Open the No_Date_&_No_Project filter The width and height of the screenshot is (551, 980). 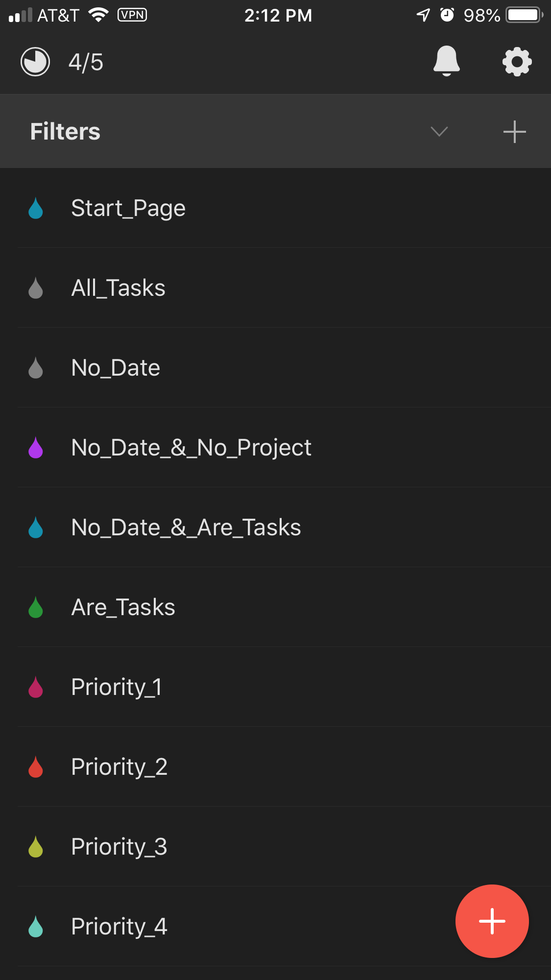(275, 448)
